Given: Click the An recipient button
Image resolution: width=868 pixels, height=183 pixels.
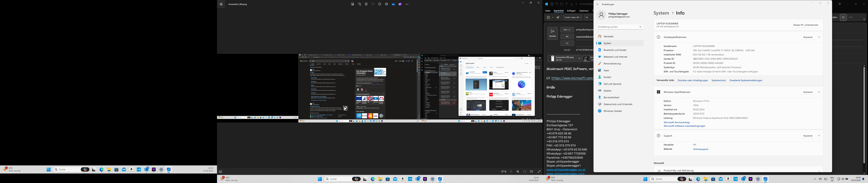Looking at the screenshot, I should (x=567, y=36).
